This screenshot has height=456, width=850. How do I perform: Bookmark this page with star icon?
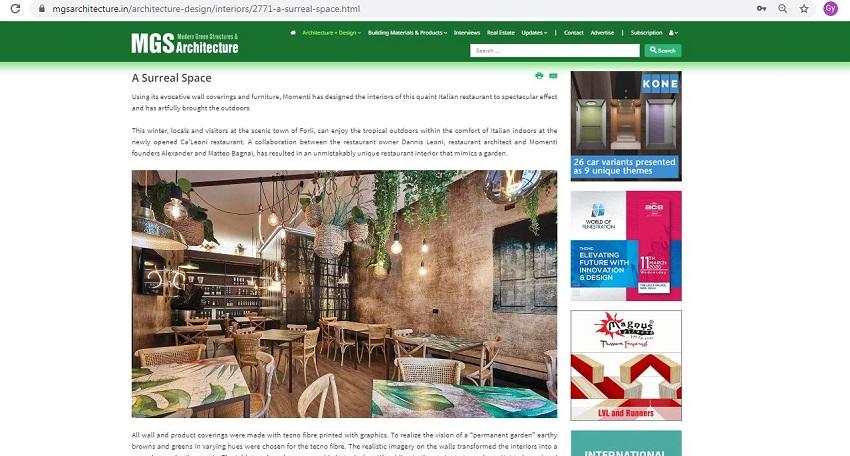point(804,9)
